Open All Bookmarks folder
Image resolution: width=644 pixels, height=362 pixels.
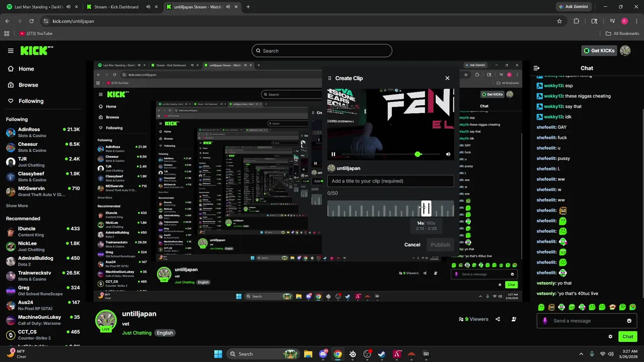tap(623, 34)
